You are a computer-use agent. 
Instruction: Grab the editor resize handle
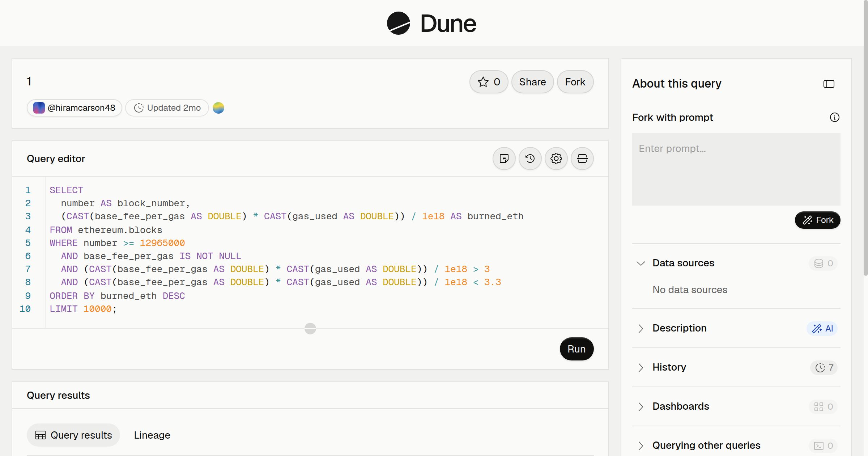310,329
